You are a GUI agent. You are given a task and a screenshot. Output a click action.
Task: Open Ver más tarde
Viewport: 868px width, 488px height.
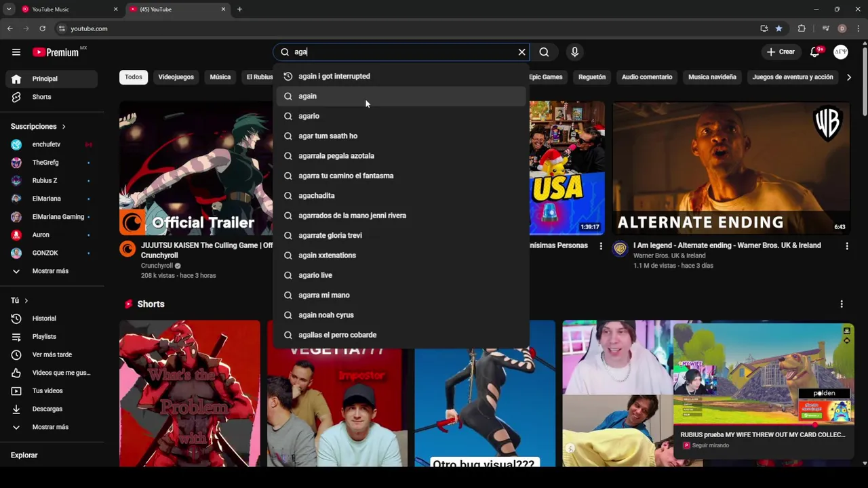tap(52, 354)
